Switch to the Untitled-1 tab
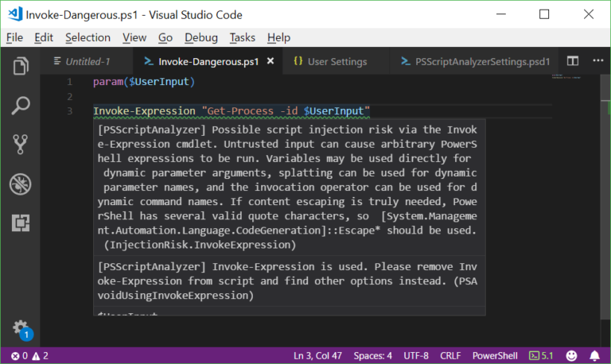Screen dimensions: 611x364 [x=82, y=61]
